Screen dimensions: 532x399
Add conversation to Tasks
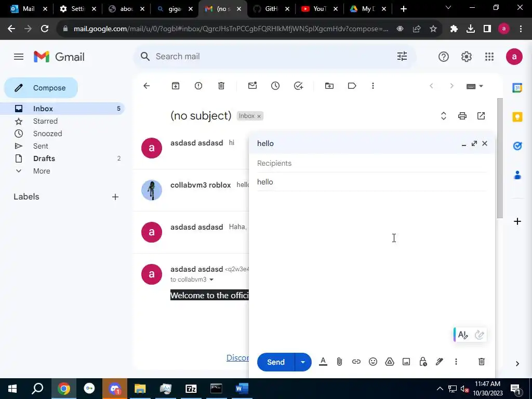coord(298,86)
